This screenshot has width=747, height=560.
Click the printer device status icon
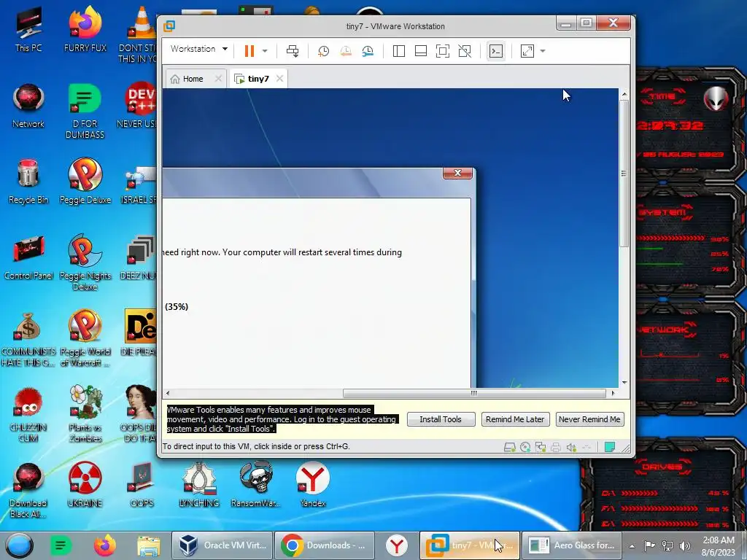(555, 447)
